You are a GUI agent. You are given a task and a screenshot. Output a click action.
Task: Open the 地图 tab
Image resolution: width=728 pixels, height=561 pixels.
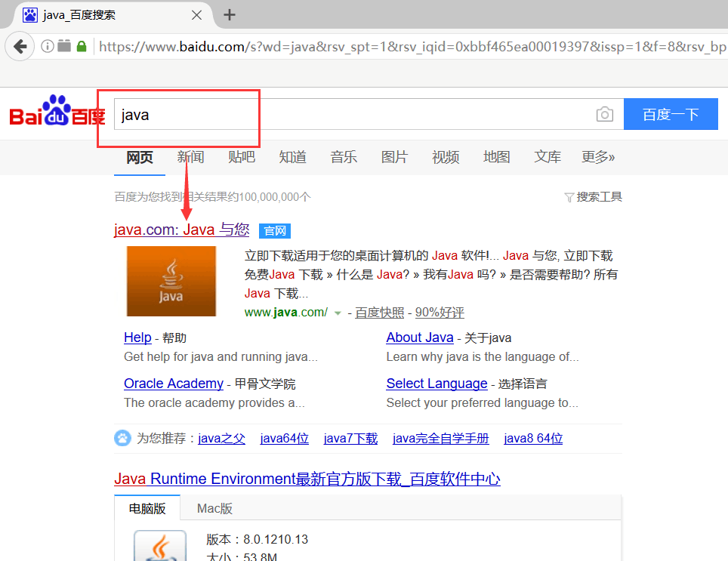[x=497, y=157]
